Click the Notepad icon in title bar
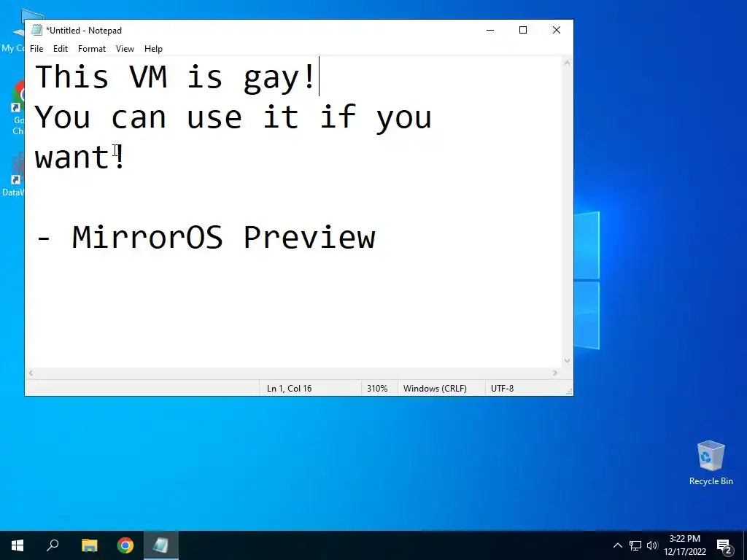This screenshot has height=560, width=747. (36, 30)
